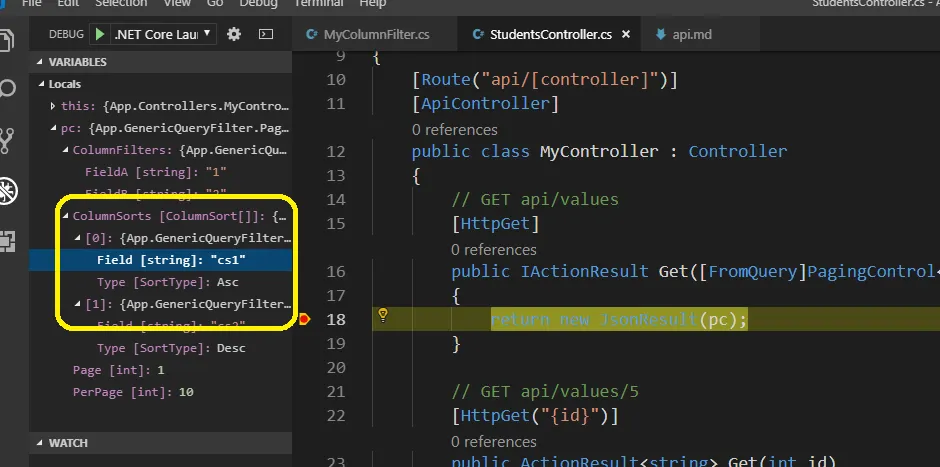Open the View menu
Image resolution: width=940 pixels, height=467 pixels.
[x=177, y=3]
